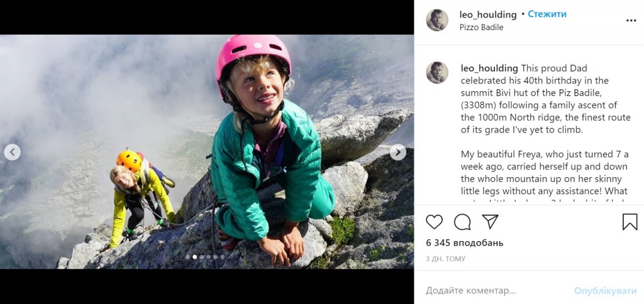
Task: Follow leo_houlding via Стежити link
Action: tap(547, 14)
